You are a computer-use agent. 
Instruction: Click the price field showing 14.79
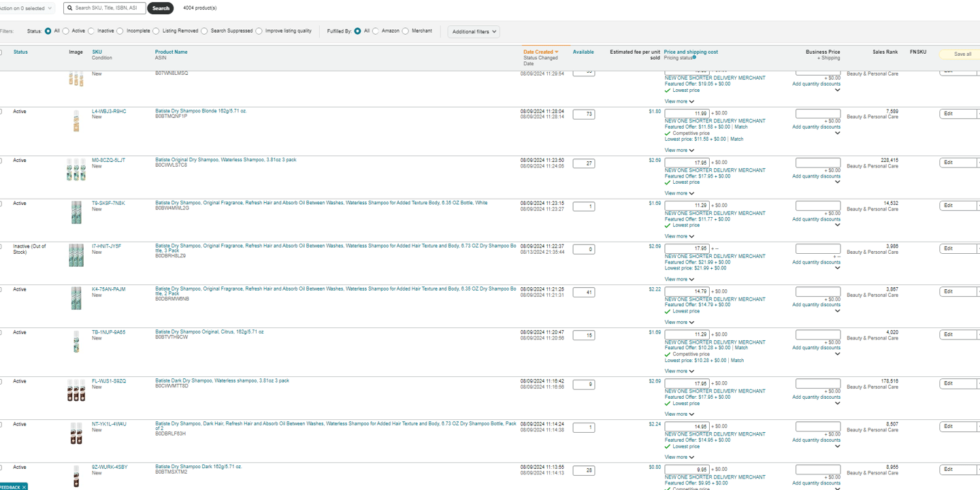tap(687, 291)
